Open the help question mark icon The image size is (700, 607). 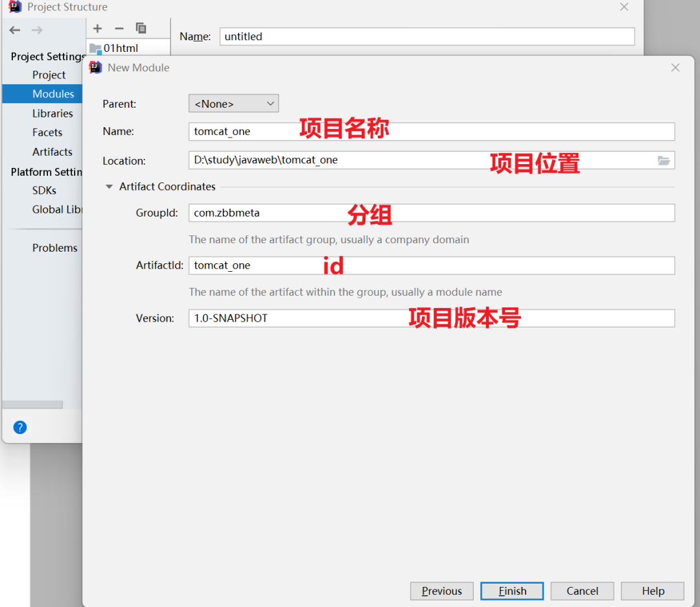pyautogui.click(x=20, y=427)
